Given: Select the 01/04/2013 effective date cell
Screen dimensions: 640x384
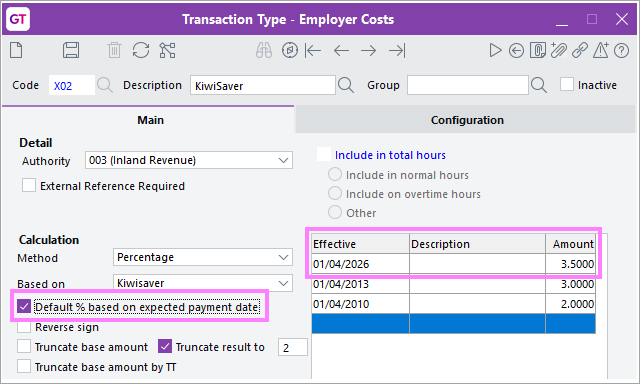Looking at the screenshot, I should point(360,284).
